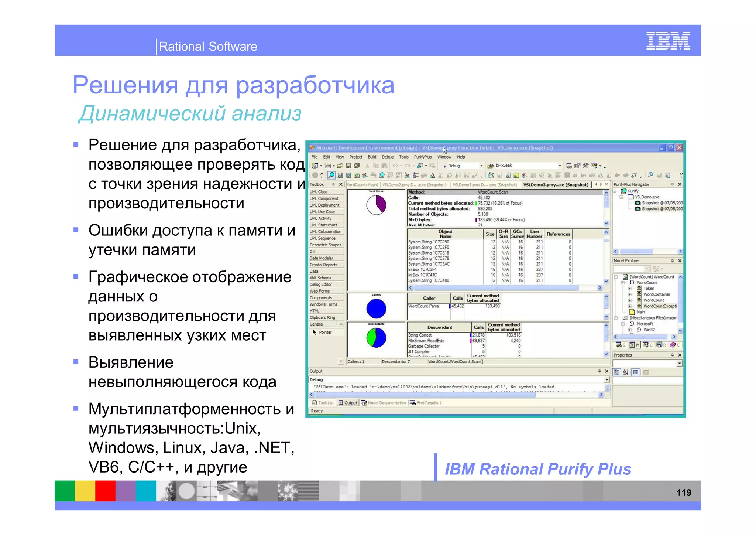Select Windows Forms section in Toolbox

326,304
